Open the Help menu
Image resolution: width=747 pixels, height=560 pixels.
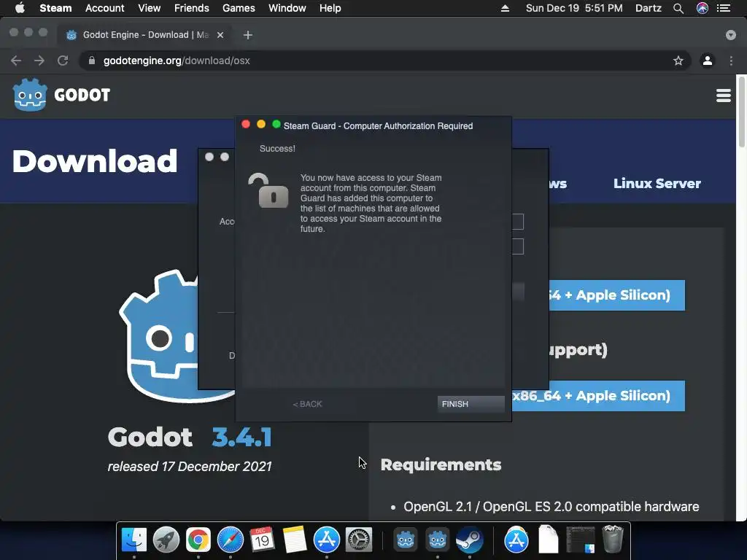[330, 8]
